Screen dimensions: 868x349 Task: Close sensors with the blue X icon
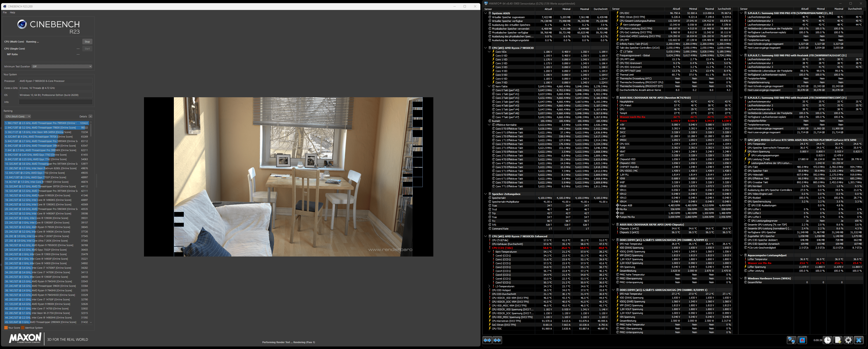click(859, 340)
